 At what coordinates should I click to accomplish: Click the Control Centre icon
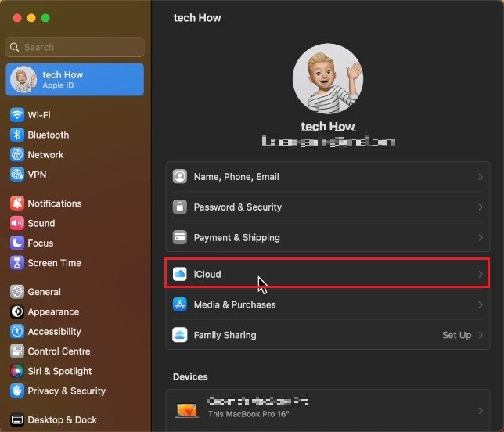(x=17, y=351)
